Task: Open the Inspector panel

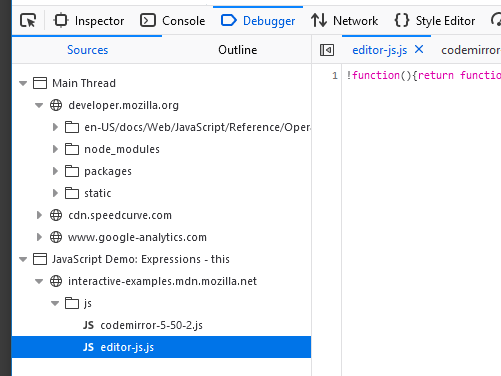Action: [x=89, y=21]
